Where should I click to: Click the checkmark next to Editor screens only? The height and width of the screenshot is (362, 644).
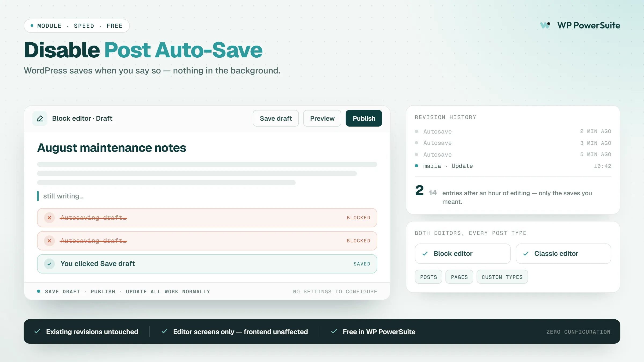tap(164, 331)
